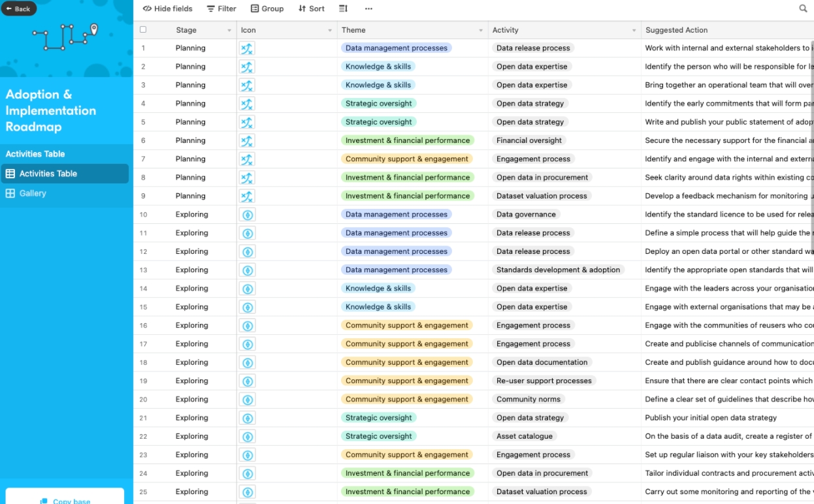
Task: Click the Strategic oversight tag in row 4
Action: click(379, 103)
